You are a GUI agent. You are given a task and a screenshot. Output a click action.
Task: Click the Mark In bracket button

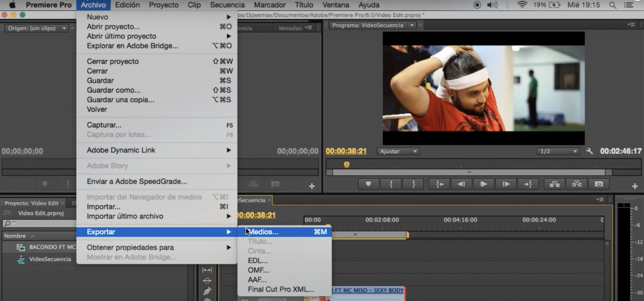point(391,184)
